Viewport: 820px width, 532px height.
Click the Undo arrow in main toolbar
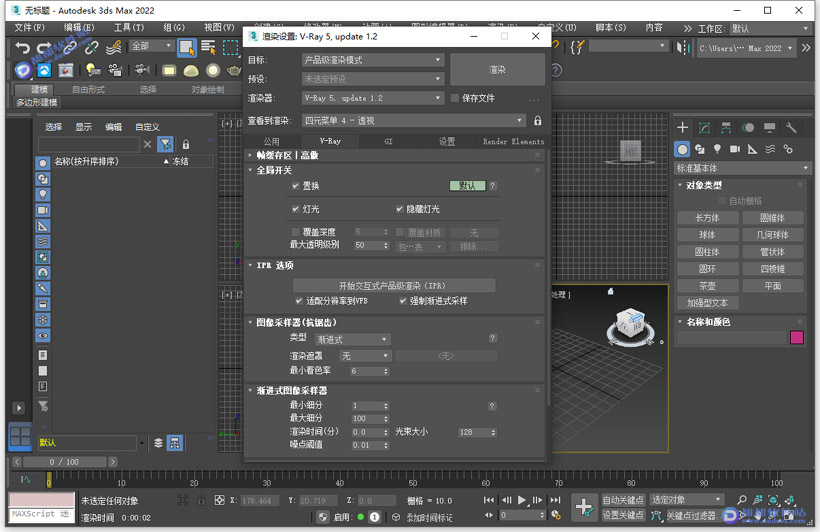22,48
